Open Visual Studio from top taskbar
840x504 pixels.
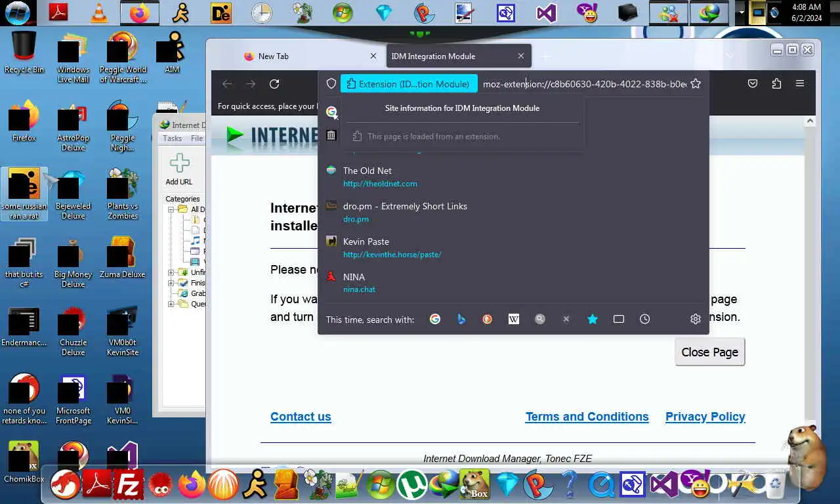546,12
